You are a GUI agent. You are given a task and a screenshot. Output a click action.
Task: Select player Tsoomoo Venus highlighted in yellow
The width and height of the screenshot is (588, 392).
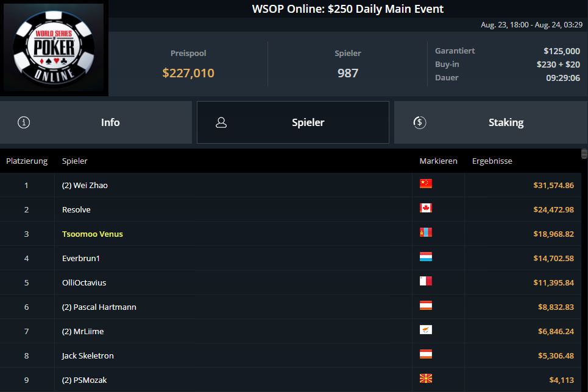click(x=92, y=234)
